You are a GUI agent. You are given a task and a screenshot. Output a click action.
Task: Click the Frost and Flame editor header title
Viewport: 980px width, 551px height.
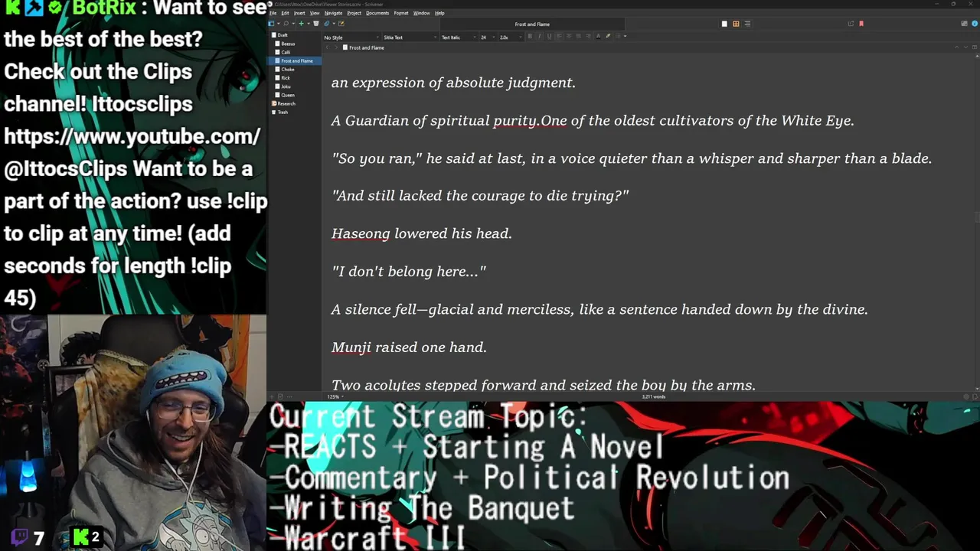coord(367,47)
